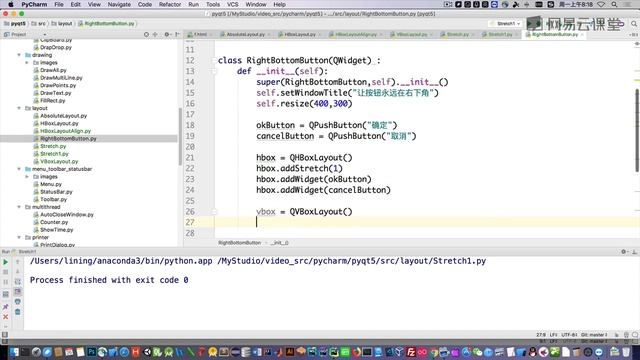Click the UTF-8 encoding in status bar
Screen dimensions: 640x360
(x=569, y=335)
